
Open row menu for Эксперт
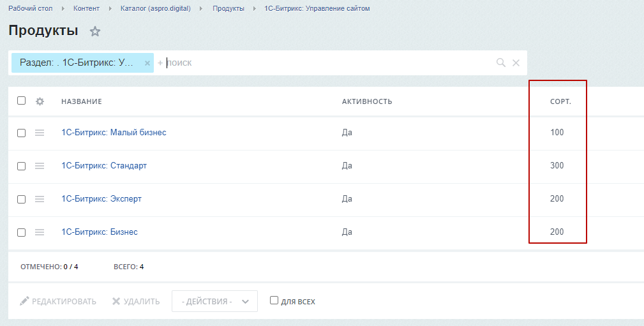pos(40,199)
